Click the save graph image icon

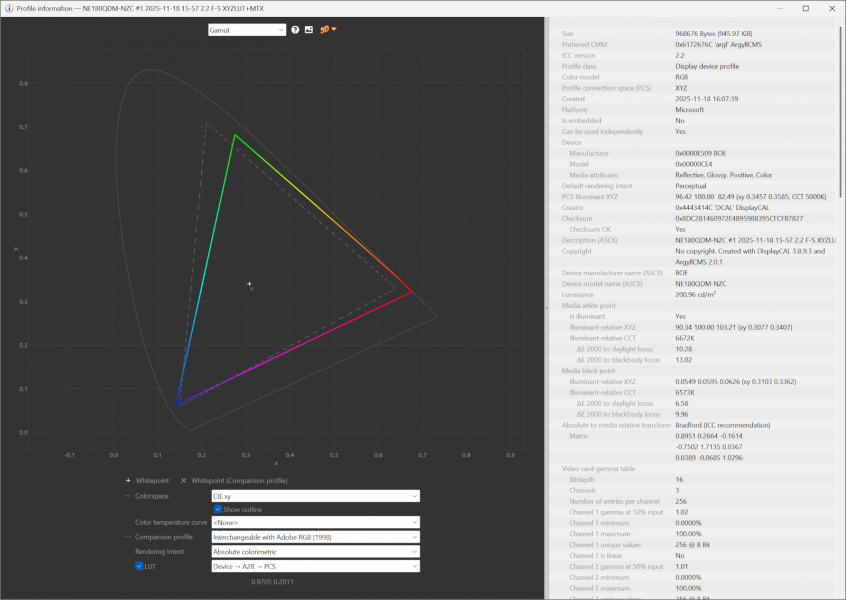(x=309, y=30)
